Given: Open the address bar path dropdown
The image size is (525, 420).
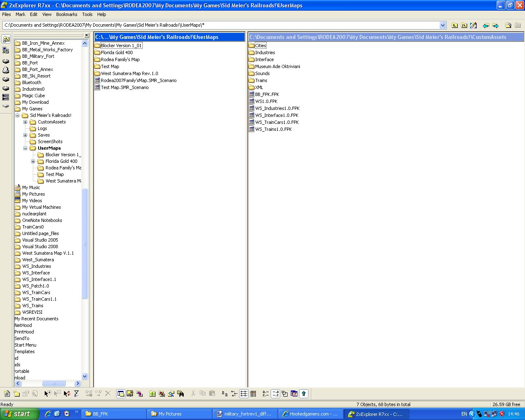Looking at the screenshot, I should pyautogui.click(x=443, y=25).
